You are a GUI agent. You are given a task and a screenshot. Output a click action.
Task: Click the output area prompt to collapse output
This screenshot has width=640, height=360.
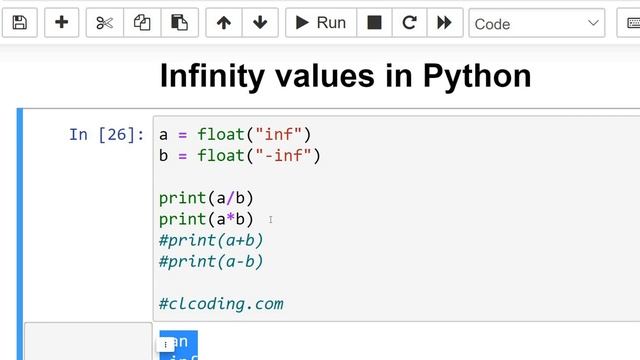click(88, 341)
